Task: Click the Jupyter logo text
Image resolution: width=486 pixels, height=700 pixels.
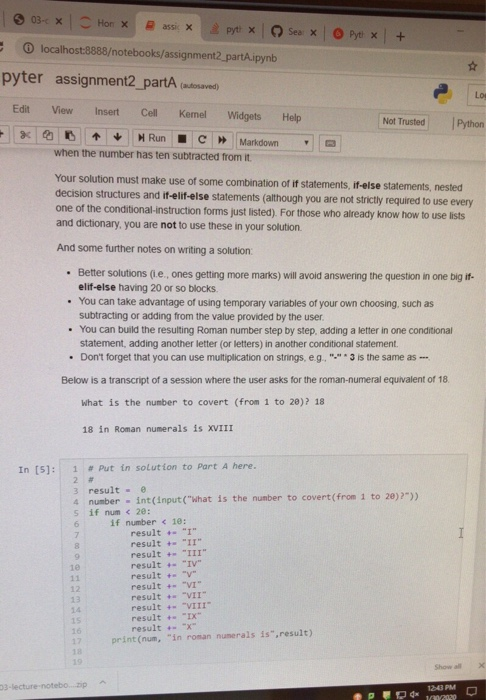Action: (21, 77)
